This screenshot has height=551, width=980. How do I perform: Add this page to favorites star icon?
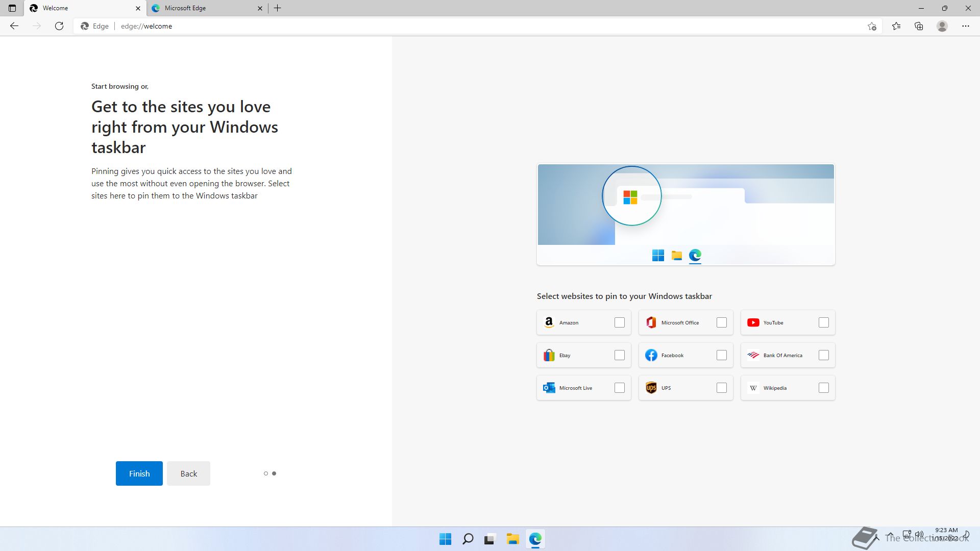872,26
